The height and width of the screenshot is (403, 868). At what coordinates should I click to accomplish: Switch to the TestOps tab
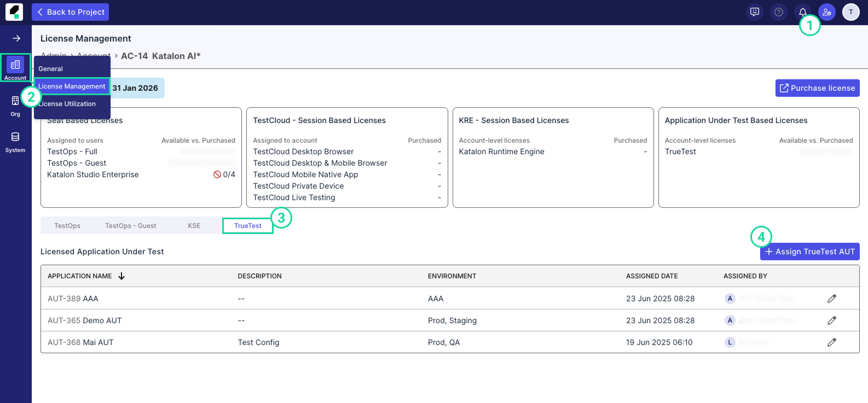click(67, 226)
